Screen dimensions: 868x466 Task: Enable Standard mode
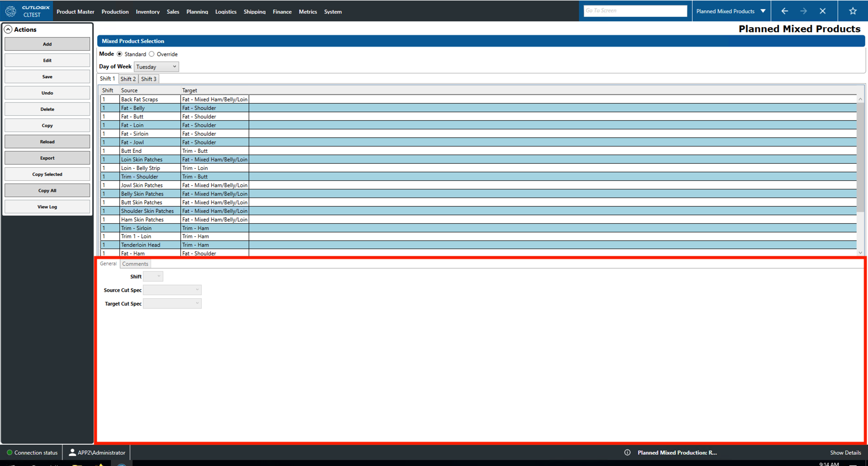tap(119, 54)
